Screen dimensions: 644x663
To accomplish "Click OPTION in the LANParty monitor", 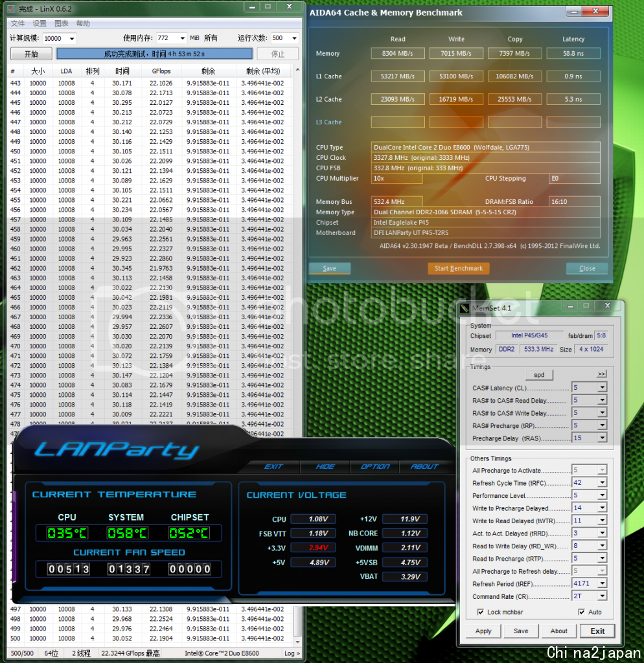I will [x=375, y=466].
